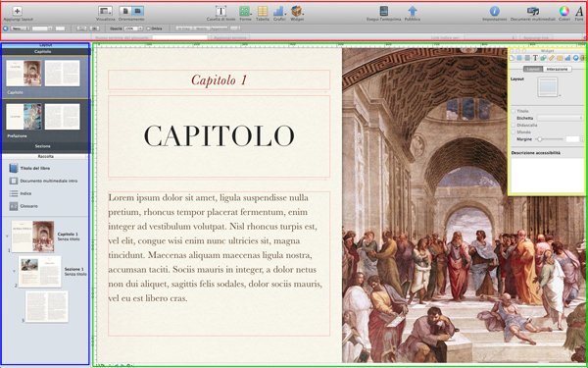588x368 pixels.
Task: Click the CAPITOLO title text
Action: 220,135
